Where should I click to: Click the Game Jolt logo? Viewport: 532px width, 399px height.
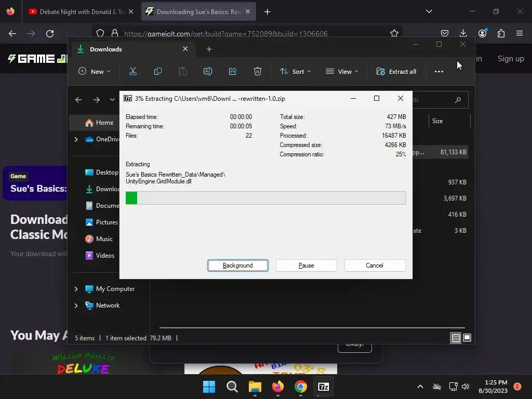[37, 59]
